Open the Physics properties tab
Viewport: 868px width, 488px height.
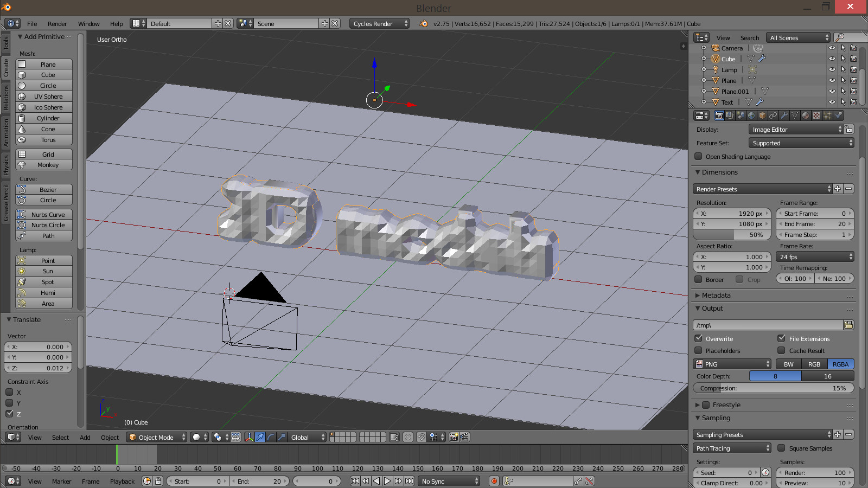pos(839,115)
